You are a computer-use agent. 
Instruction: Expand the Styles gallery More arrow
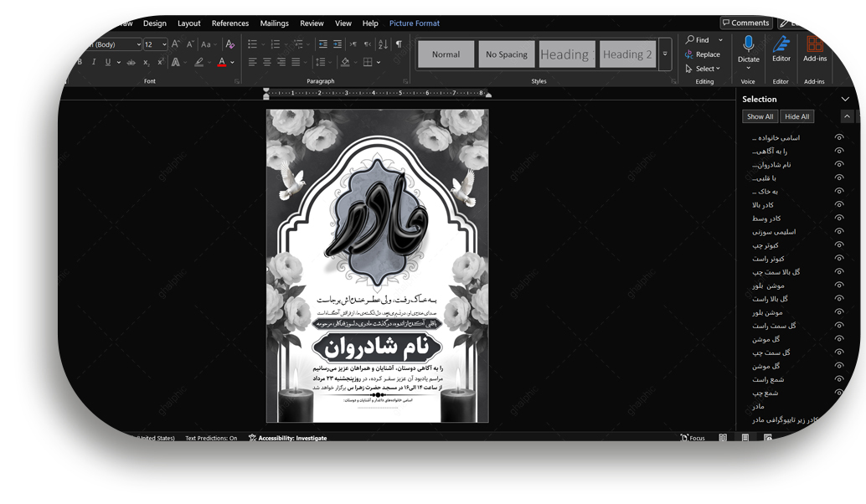pyautogui.click(x=665, y=54)
